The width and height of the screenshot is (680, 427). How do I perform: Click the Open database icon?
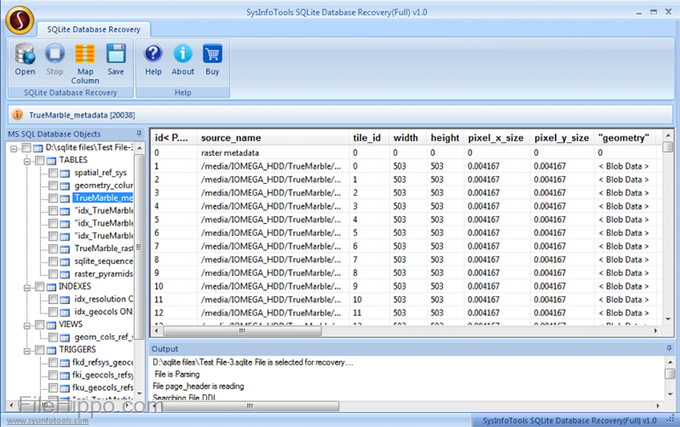coord(25,55)
